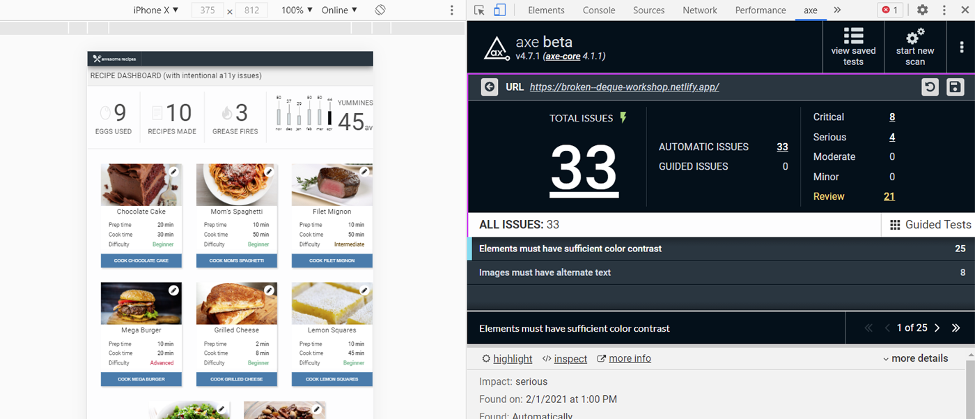The width and height of the screenshot is (977, 420).
Task: Click awesome recipes logo in header
Action: [x=115, y=59]
